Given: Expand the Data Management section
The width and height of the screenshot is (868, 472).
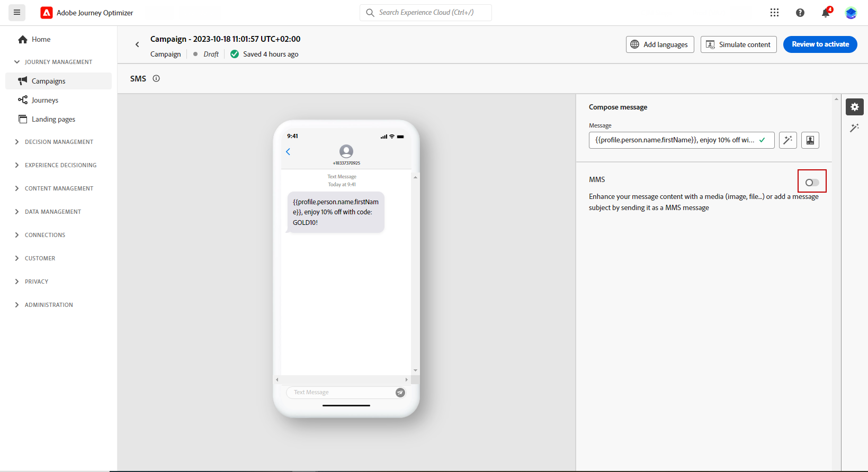Looking at the screenshot, I should [x=17, y=212].
